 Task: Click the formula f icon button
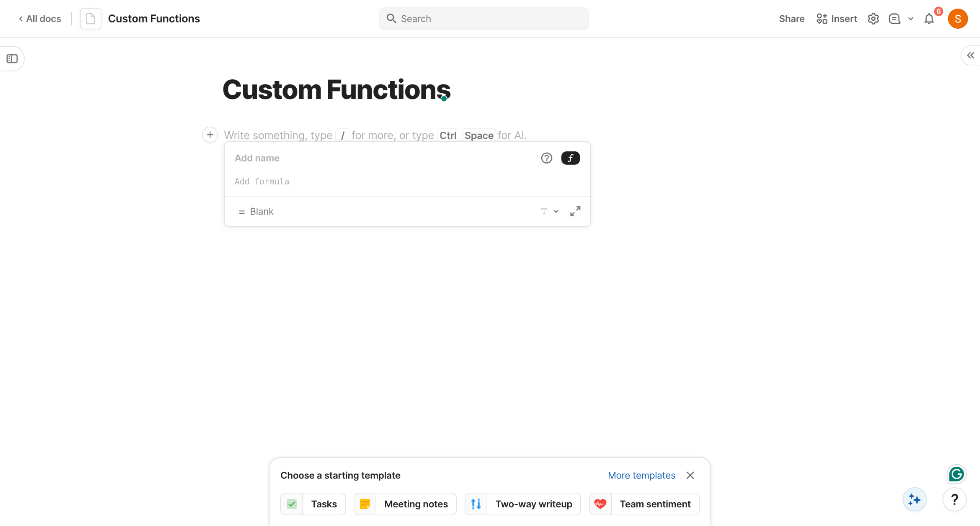[570, 158]
